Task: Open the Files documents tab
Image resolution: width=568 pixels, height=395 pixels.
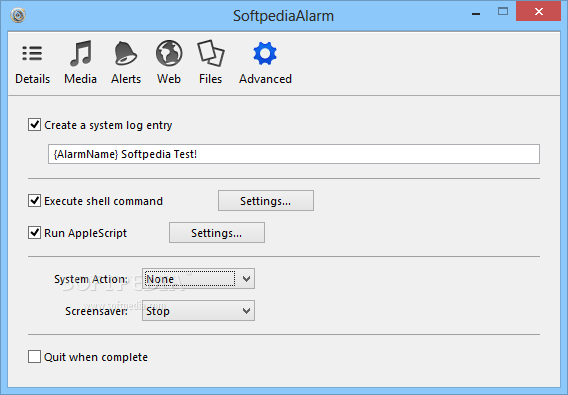Action: tap(210, 63)
